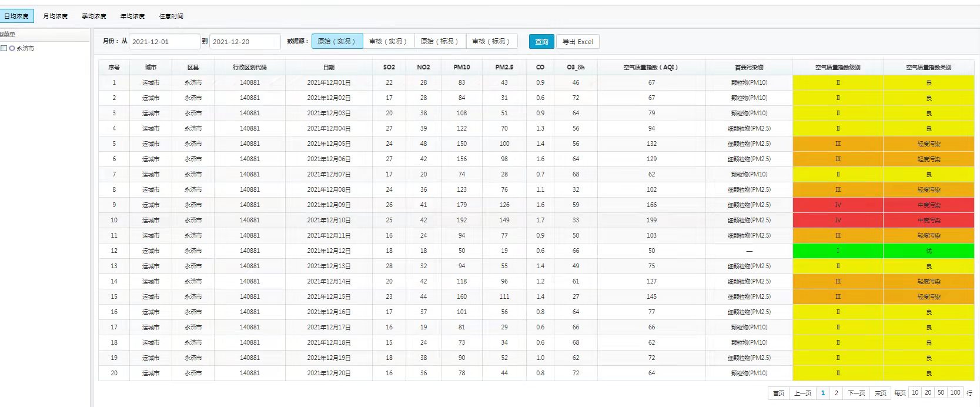Click the PM2.5 value 126
Screen dimensions: 980x407
pos(504,205)
